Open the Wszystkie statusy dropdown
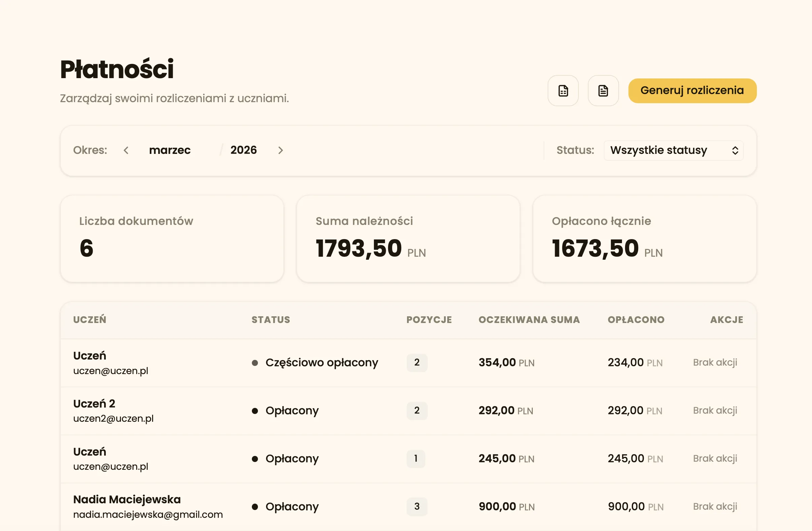Image resolution: width=812 pixels, height=531 pixels. (673, 150)
